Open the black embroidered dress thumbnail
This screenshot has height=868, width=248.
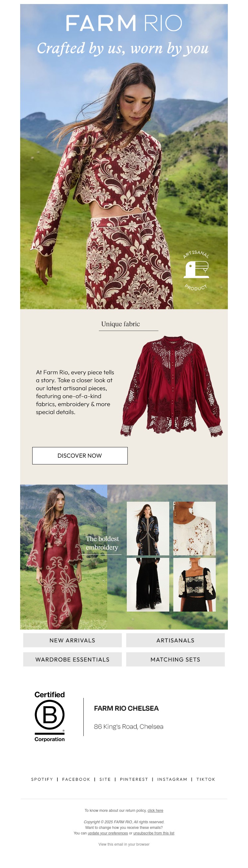coord(148,528)
